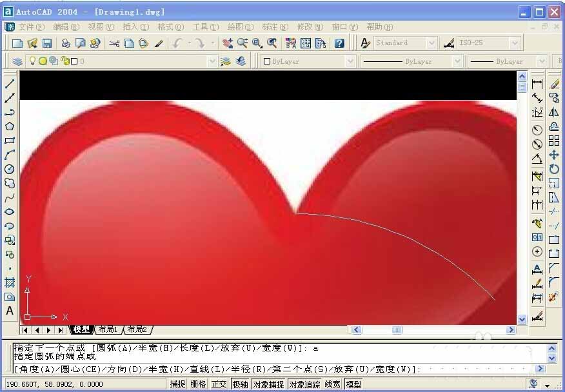Open the 绘图(D) menu

point(241,27)
